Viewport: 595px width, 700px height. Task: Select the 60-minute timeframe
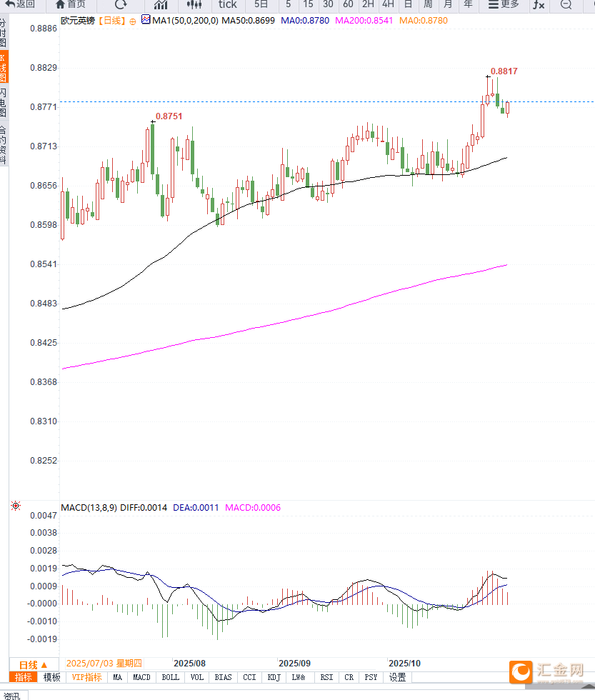(348, 4)
